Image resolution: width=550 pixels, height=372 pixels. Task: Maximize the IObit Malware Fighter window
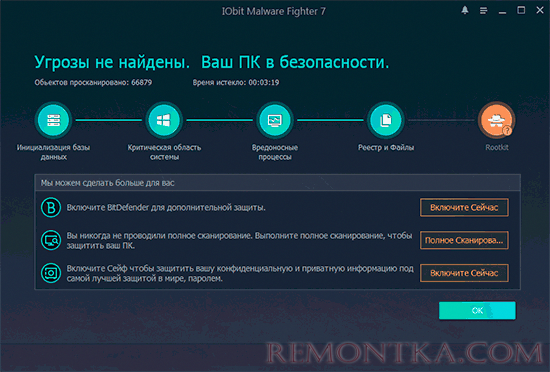[x=521, y=10]
